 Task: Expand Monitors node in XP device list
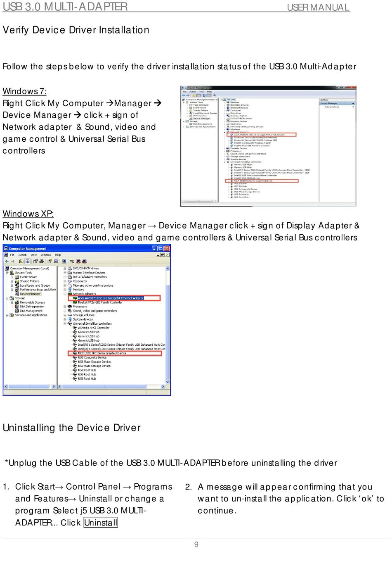coord(65,290)
